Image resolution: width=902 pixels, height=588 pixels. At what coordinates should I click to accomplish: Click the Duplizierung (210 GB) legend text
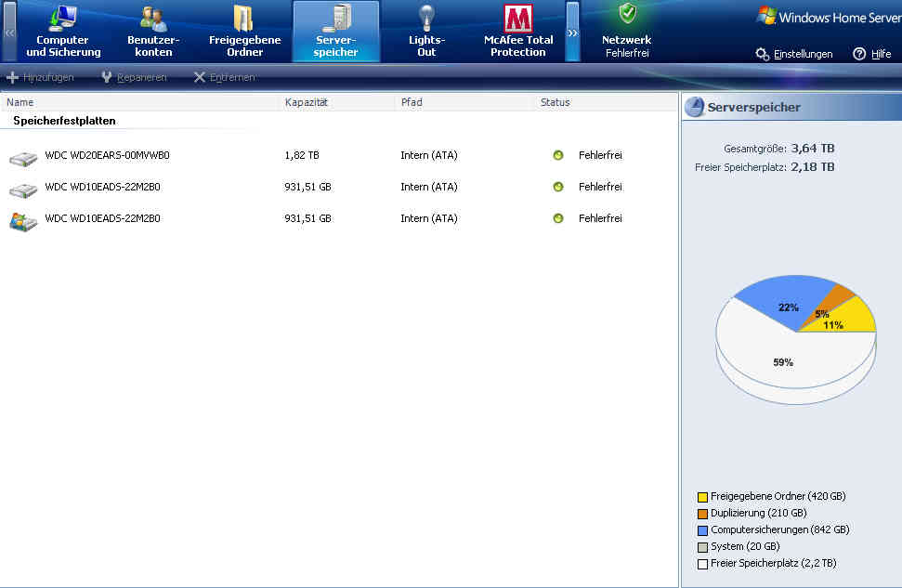(x=758, y=513)
